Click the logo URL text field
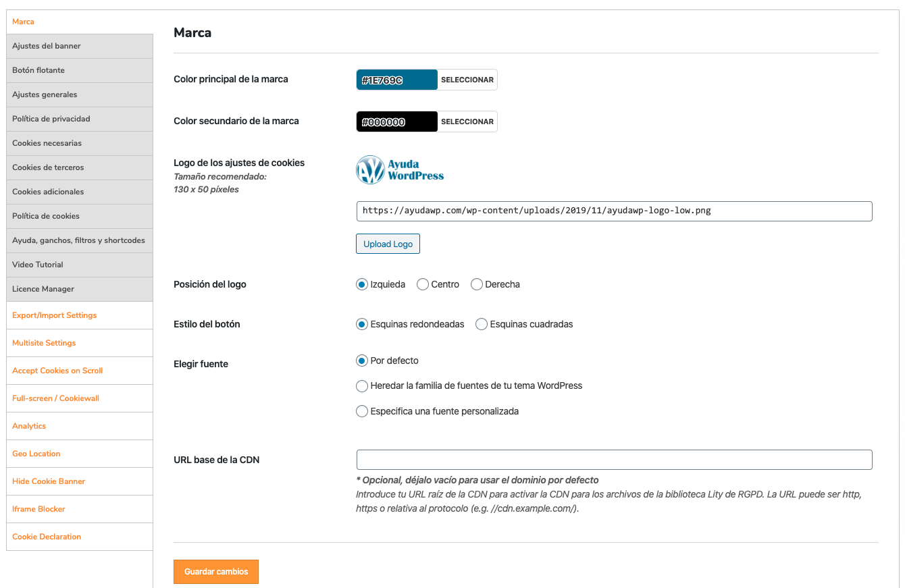The height and width of the screenshot is (588, 905). tap(614, 211)
